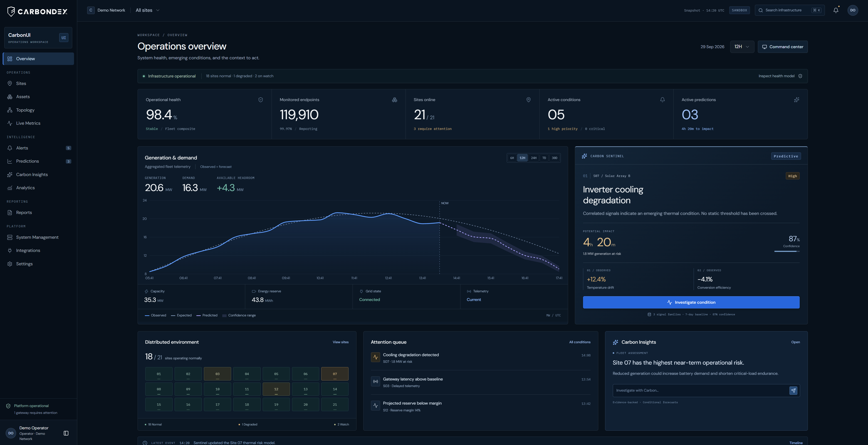This screenshot has height=445, width=868.
Task: Click the shield icon beside Inspect health model
Action: (x=800, y=76)
